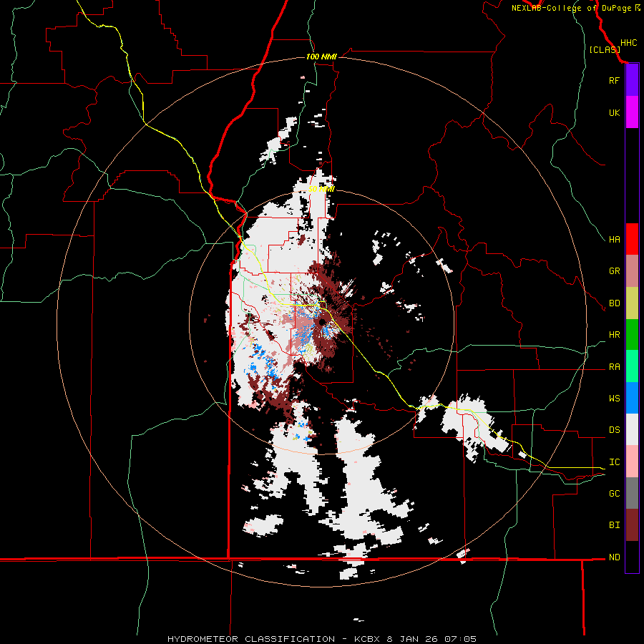Click the HA legend label
Image resolution: width=644 pixels, height=644 pixels.
pos(614,239)
